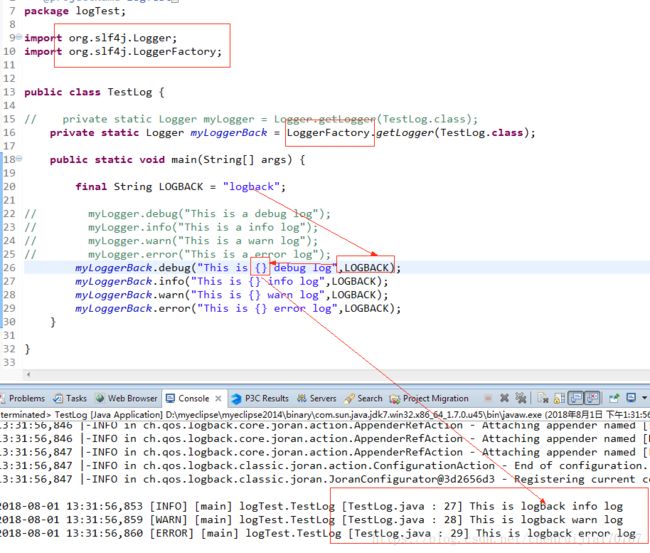650x553 pixels.
Task: Click "org.slf4j.Logger;" import on line 9
Action: 123,38
